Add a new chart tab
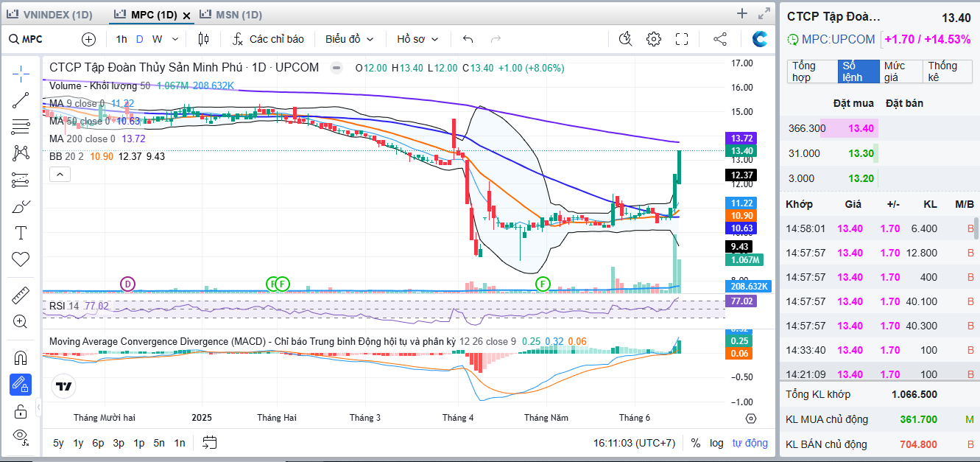The width and height of the screenshot is (980, 462). (x=742, y=13)
